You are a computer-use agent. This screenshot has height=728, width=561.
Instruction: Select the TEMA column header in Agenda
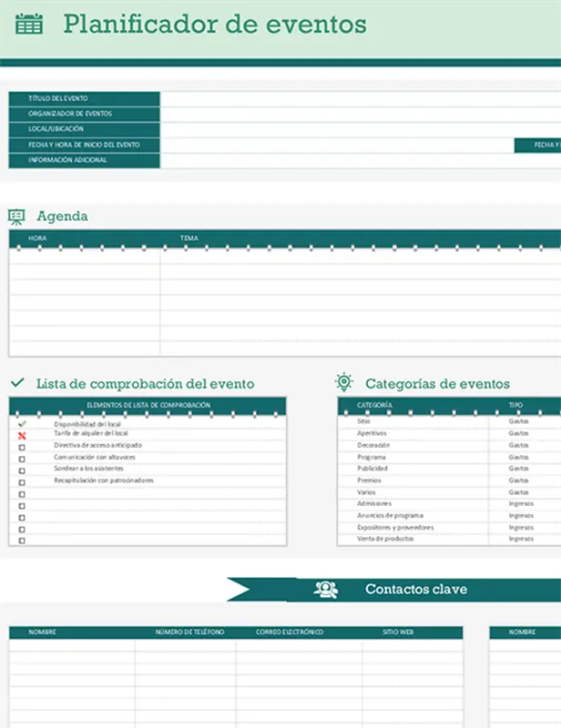(x=189, y=238)
